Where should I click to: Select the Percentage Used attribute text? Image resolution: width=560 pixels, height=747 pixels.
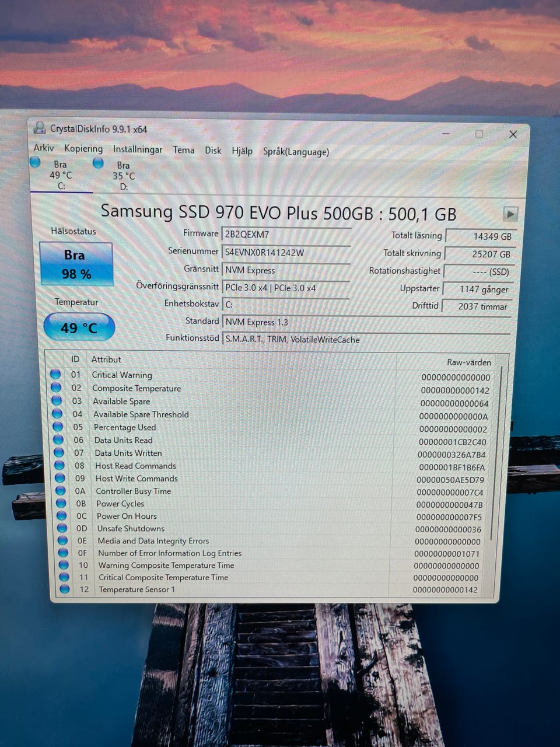[x=125, y=427]
